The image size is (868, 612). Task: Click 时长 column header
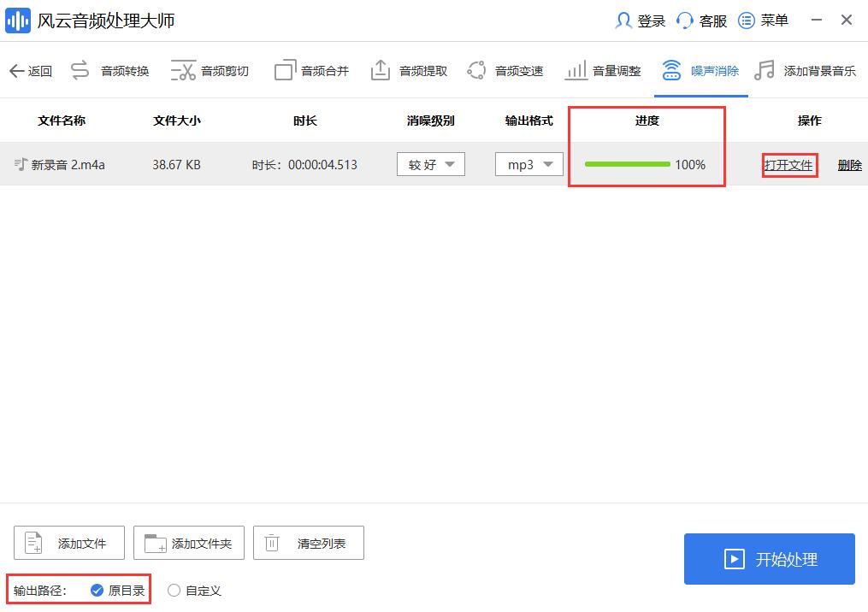tap(305, 121)
